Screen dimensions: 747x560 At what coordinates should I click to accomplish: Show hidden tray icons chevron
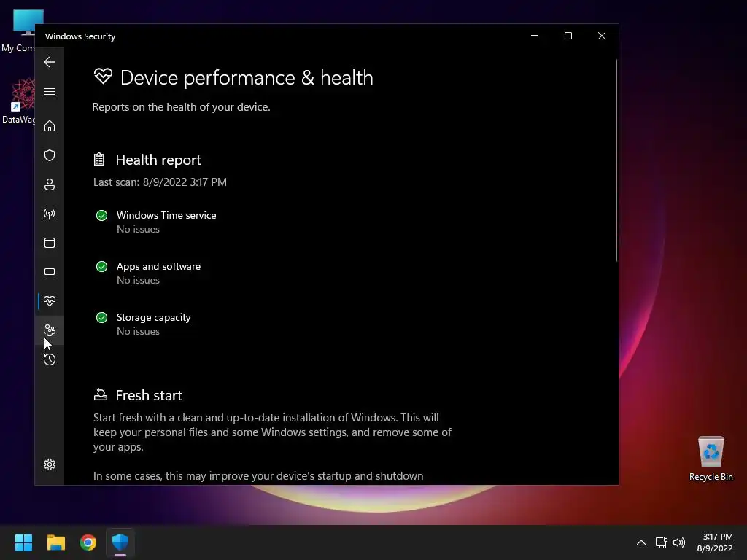pyautogui.click(x=641, y=542)
